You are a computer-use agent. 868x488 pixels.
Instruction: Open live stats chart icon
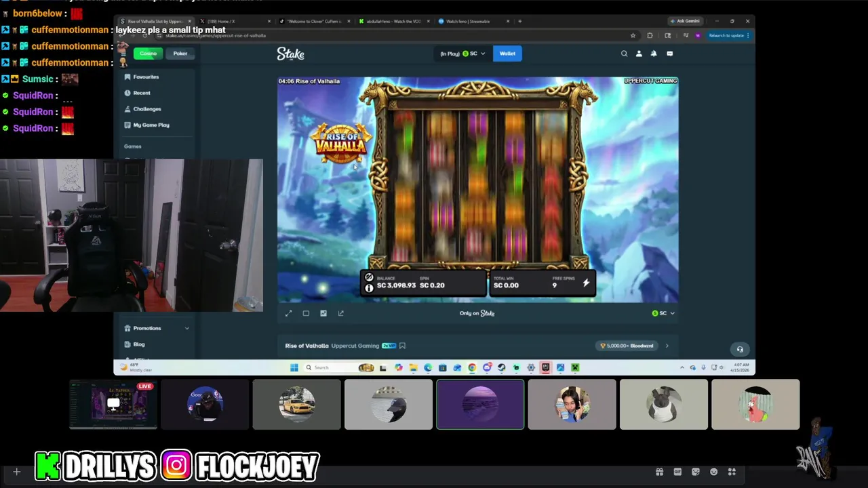pos(323,313)
